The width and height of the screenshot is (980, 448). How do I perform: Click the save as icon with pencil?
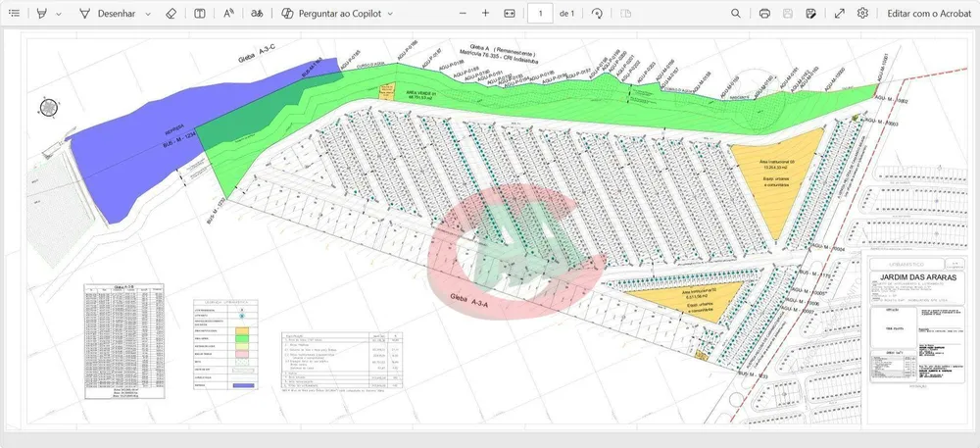click(x=811, y=13)
